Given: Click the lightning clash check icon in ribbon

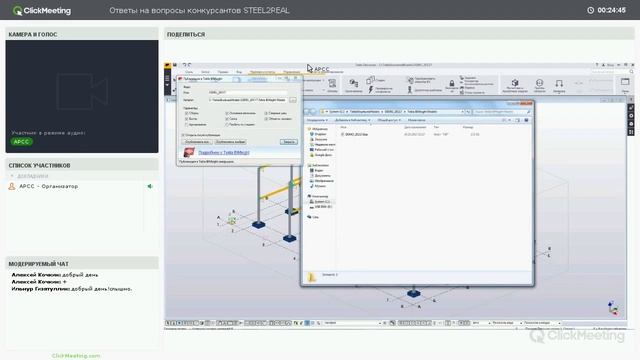Looking at the screenshot, I should point(371,89).
